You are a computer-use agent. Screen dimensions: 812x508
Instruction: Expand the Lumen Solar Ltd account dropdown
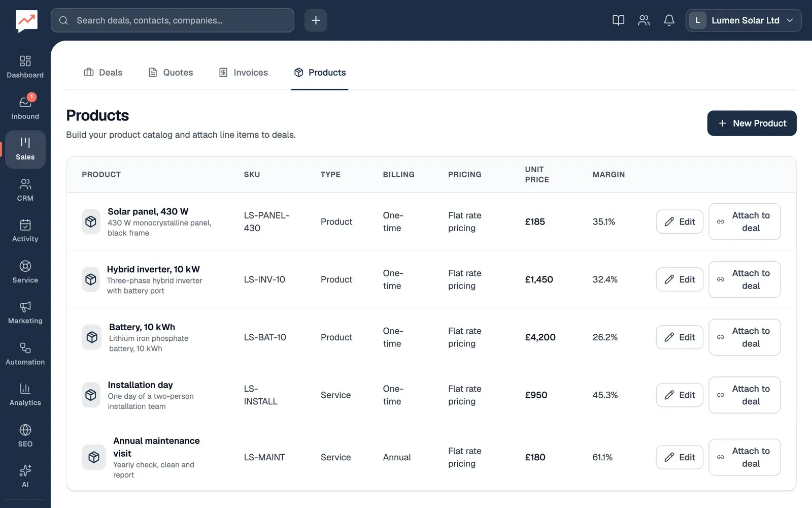pyautogui.click(x=743, y=20)
